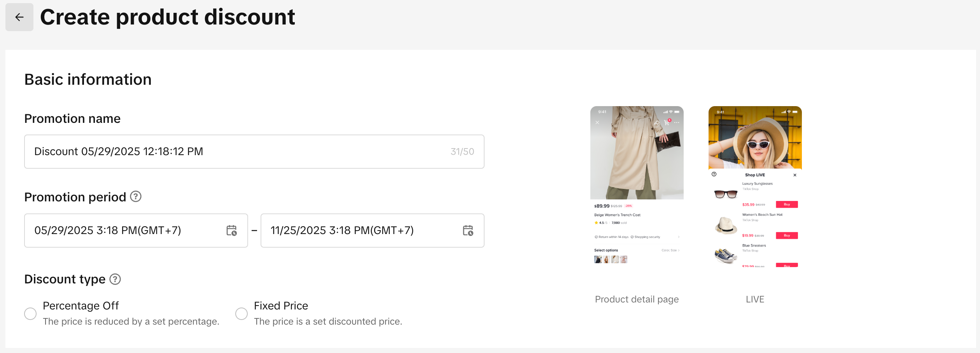Image resolution: width=980 pixels, height=353 pixels.
Task: Click the end date calendar icon
Action: pyautogui.click(x=468, y=231)
